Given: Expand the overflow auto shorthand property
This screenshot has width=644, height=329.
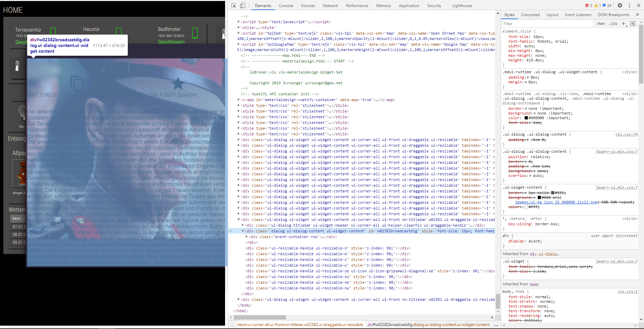Looking at the screenshot, I should [x=531, y=176].
